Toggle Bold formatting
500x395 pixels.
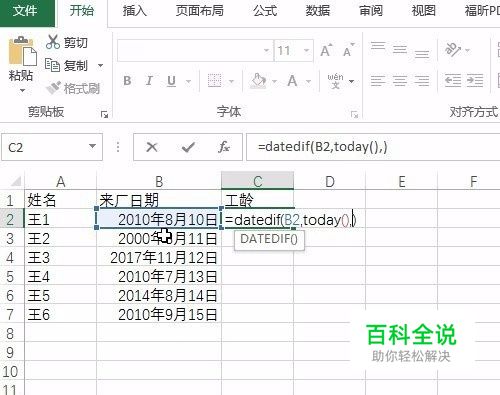(x=127, y=81)
